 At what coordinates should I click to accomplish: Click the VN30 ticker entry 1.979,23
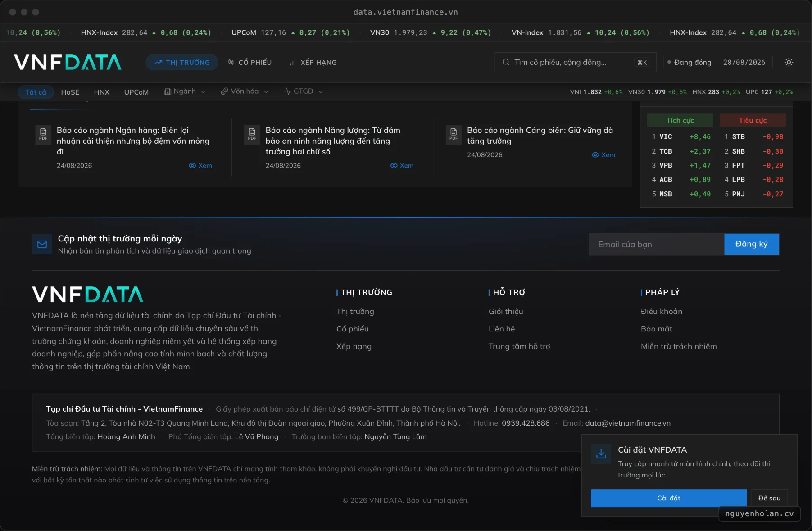click(431, 32)
